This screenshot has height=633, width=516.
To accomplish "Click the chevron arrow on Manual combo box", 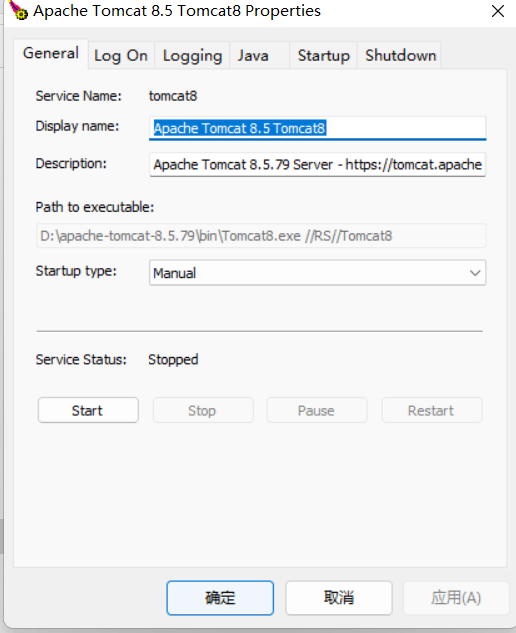I will pyautogui.click(x=475, y=273).
